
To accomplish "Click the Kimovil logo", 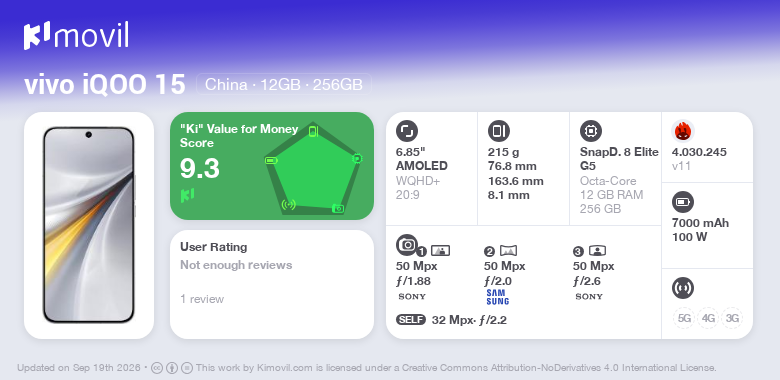I will pos(76,36).
